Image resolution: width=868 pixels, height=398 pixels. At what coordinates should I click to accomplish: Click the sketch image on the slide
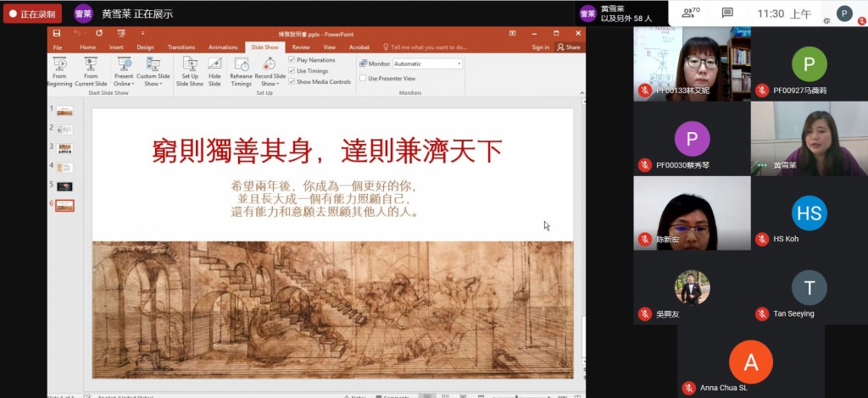(x=332, y=310)
